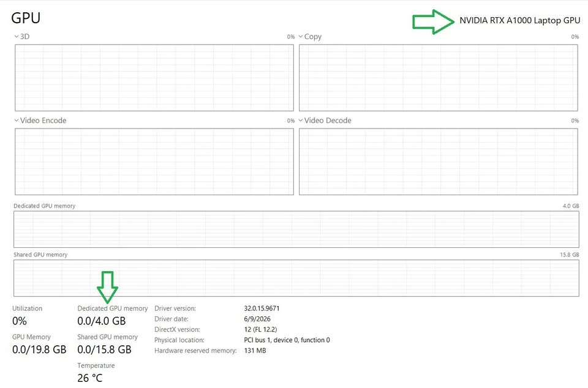Click inside the Video Decode usage graph

tap(439, 162)
